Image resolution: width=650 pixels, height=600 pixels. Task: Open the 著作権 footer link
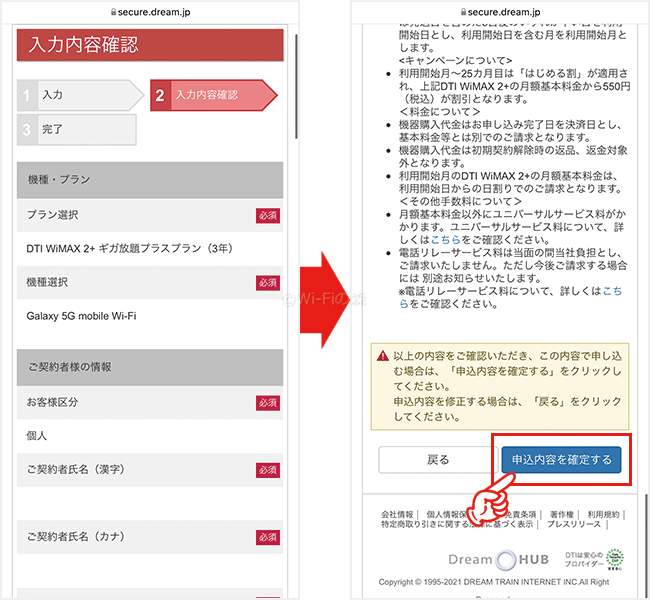pos(562,514)
